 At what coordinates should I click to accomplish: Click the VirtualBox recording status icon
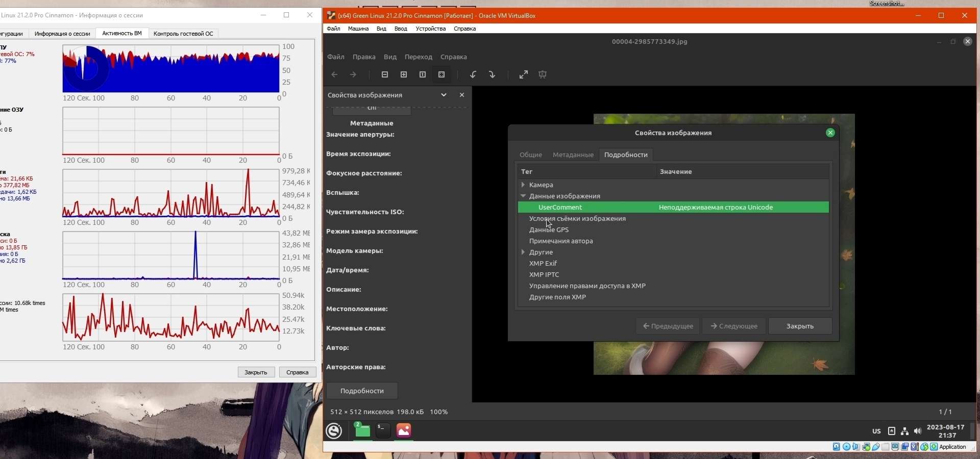coord(905,447)
